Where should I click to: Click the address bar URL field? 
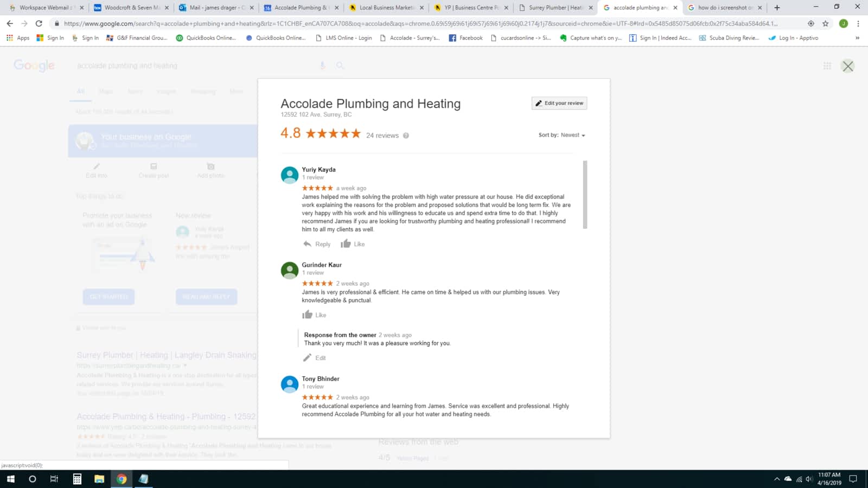click(420, 23)
